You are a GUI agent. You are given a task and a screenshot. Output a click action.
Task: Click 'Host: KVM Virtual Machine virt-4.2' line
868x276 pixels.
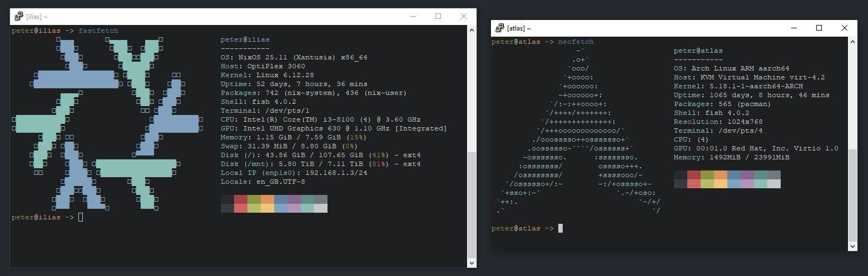pyautogui.click(x=749, y=77)
